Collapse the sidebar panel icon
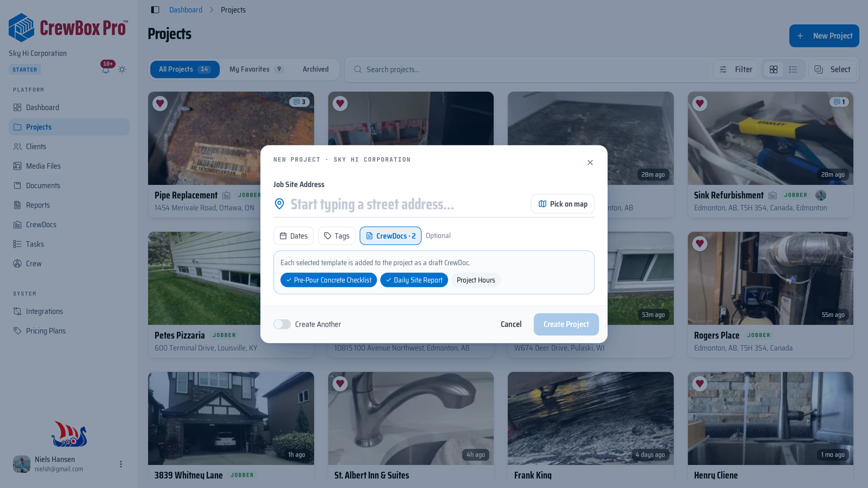Screen dimensions: 868x488 tap(155, 10)
